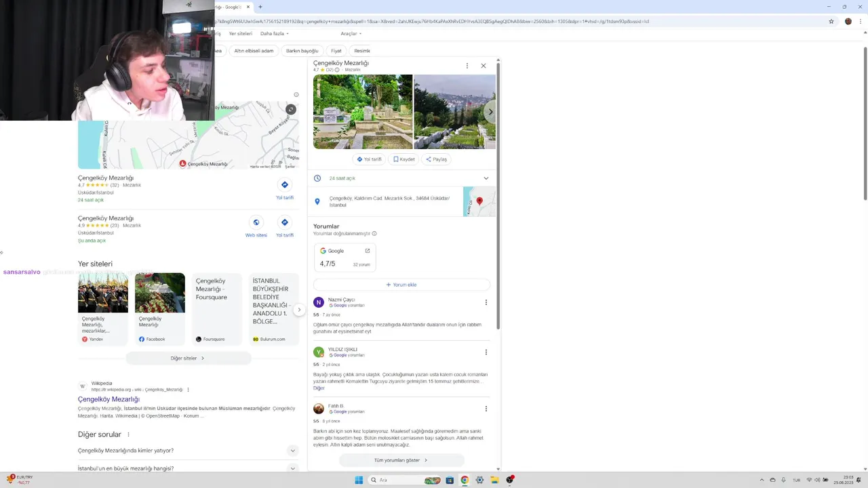Close the Çengelköy Mezarlığı side panel

click(484, 66)
